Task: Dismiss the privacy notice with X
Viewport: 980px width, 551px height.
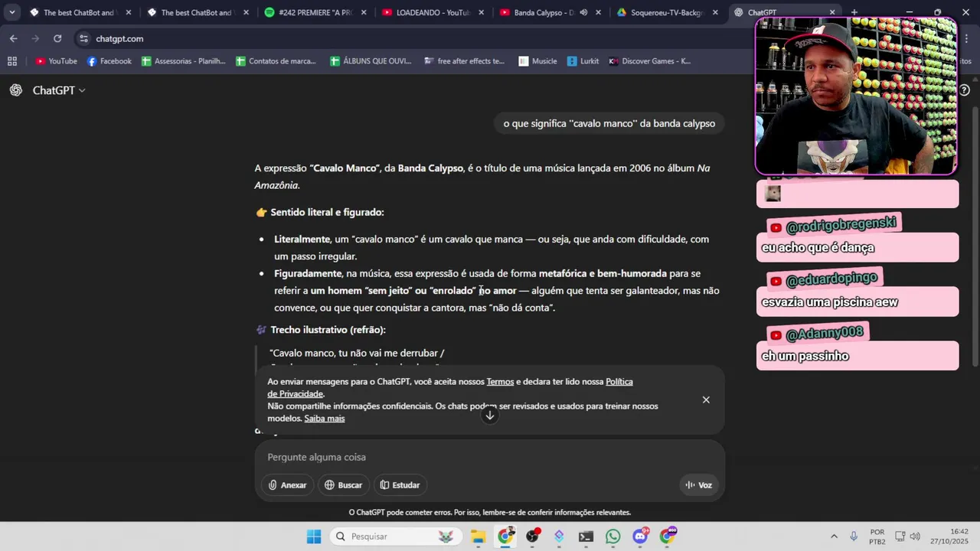Action: (x=706, y=399)
